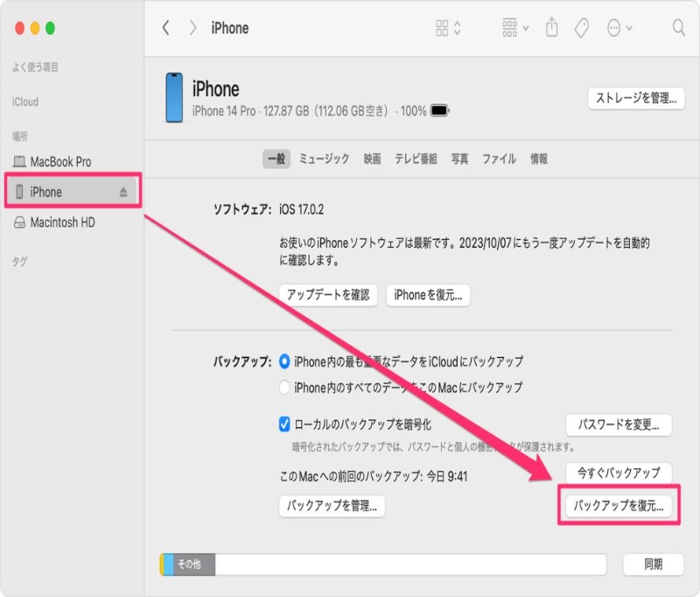The width and height of the screenshot is (700, 597).
Task: Click the blue iPhone device image
Action: point(173,97)
